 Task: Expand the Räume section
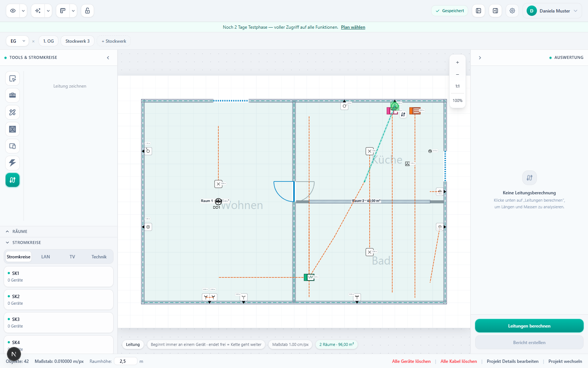[59, 231]
